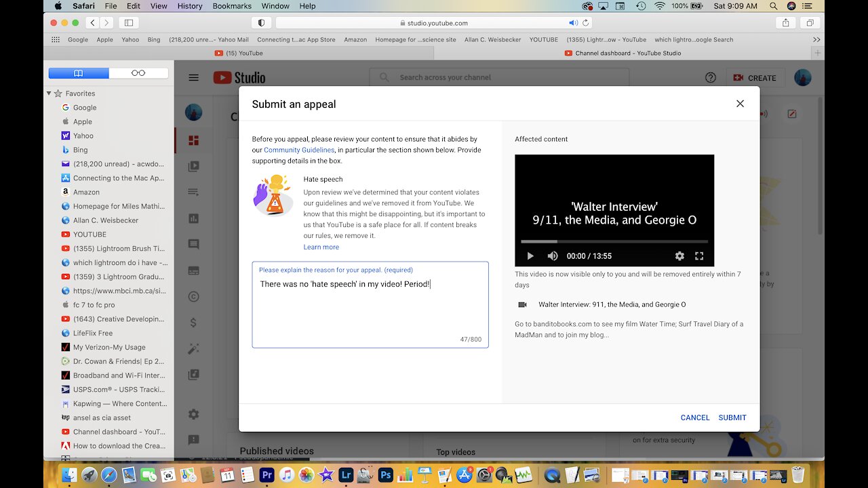Click the Affected content video thumbnail
Image resolution: width=868 pixels, height=488 pixels.
(x=614, y=210)
